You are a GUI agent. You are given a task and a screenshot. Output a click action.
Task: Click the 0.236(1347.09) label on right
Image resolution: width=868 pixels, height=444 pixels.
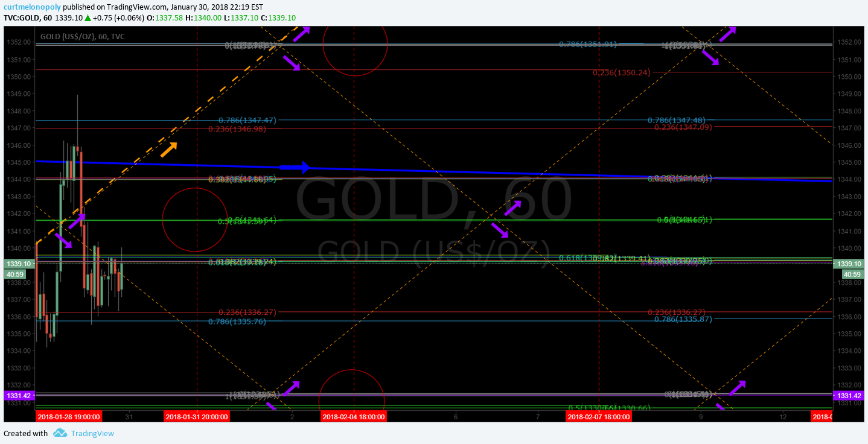click(x=683, y=127)
